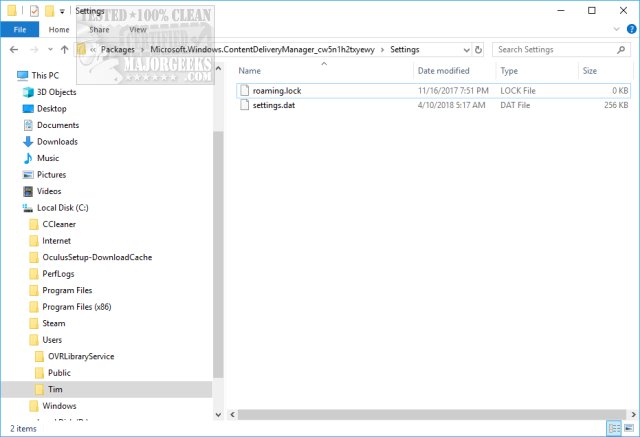Open the File ribbon tab
This screenshot has width=640, height=437.
click(x=20, y=29)
